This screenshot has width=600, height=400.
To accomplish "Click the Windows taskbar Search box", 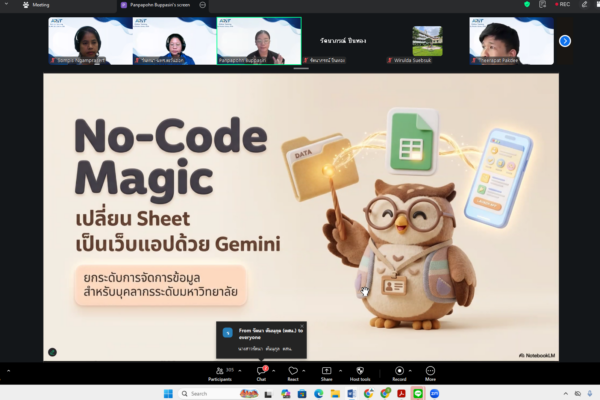I will 218,393.
